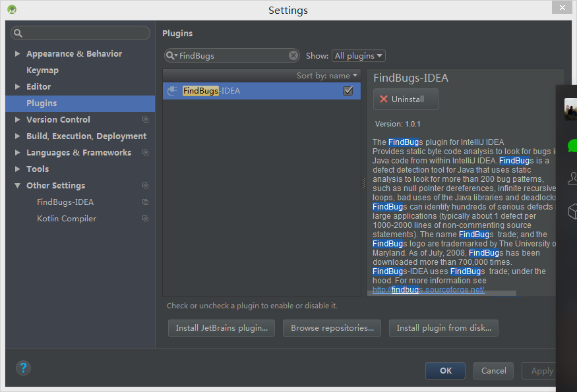Open the Sort by name dropdown
The height and width of the screenshot is (392, 577).
click(x=327, y=75)
